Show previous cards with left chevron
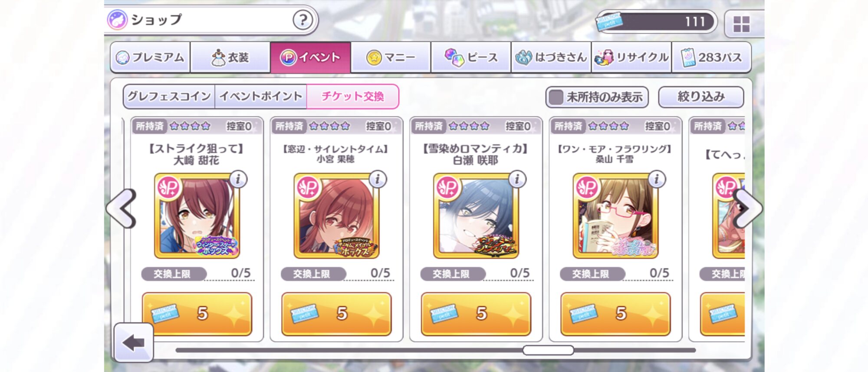868x372 pixels. (122, 209)
